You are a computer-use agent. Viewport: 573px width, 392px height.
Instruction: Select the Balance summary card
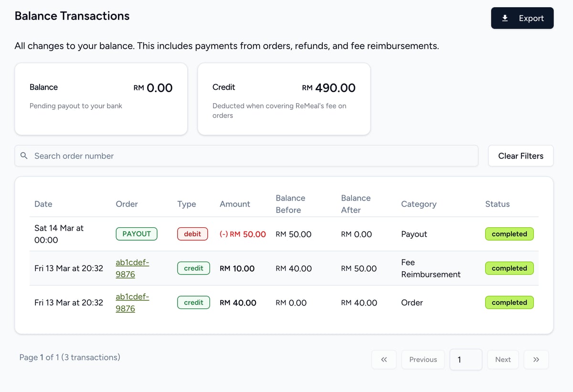click(101, 99)
